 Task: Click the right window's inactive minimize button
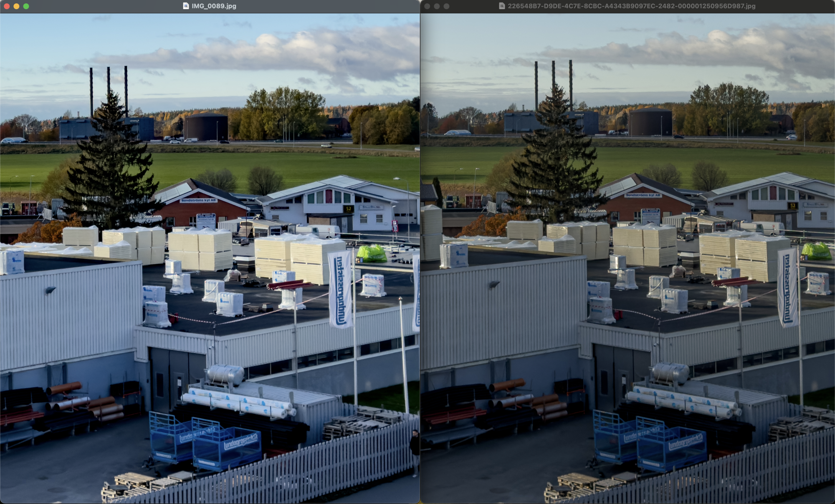coord(437,6)
